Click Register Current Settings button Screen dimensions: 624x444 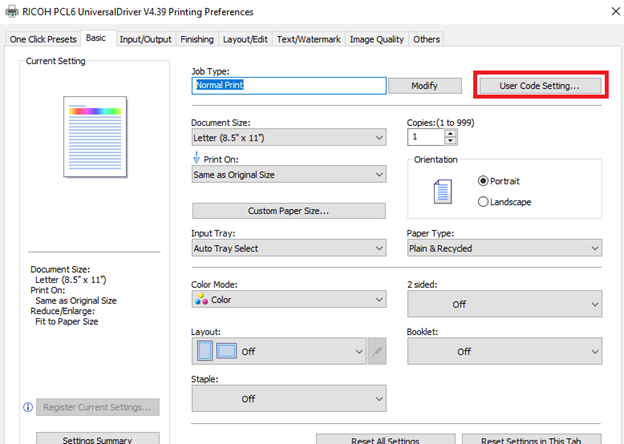[98, 407]
